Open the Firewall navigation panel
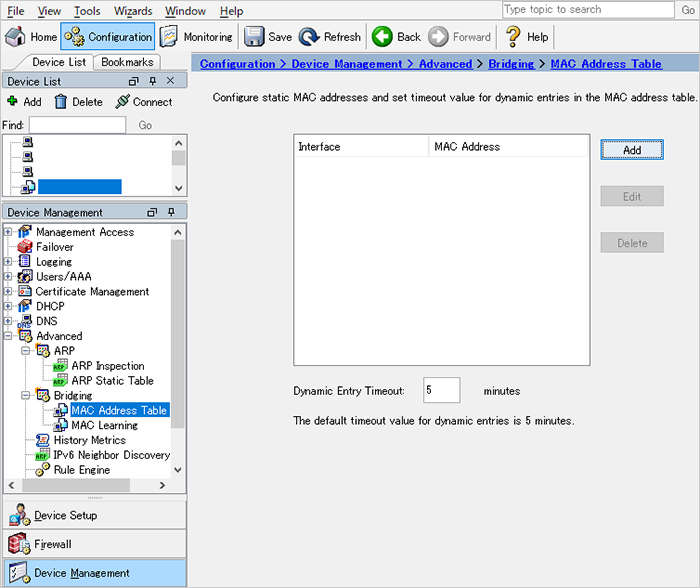Image resolution: width=700 pixels, height=588 pixels. [x=54, y=545]
